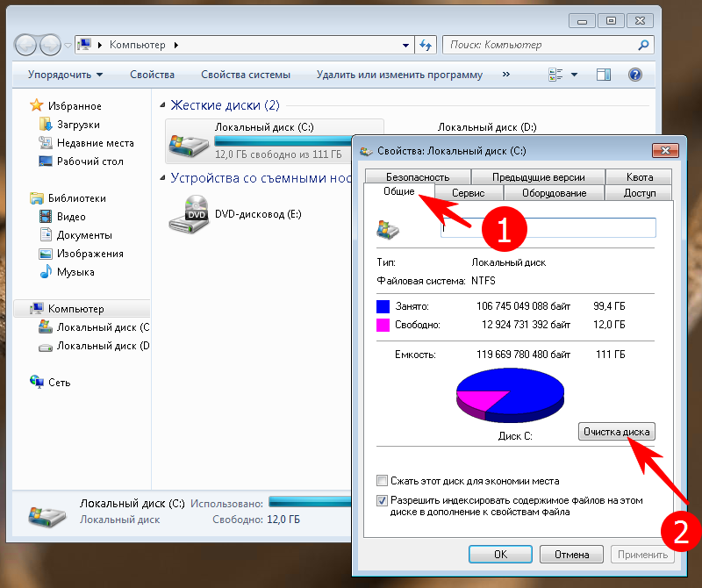Click Удалить или изменить программу
Screen dimensions: 702x588
(x=399, y=75)
